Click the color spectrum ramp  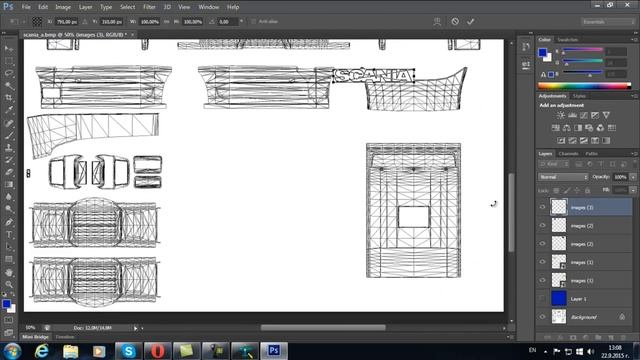[584, 86]
